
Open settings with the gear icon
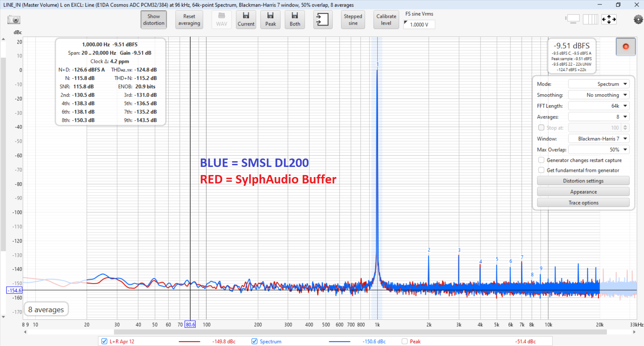638,20
